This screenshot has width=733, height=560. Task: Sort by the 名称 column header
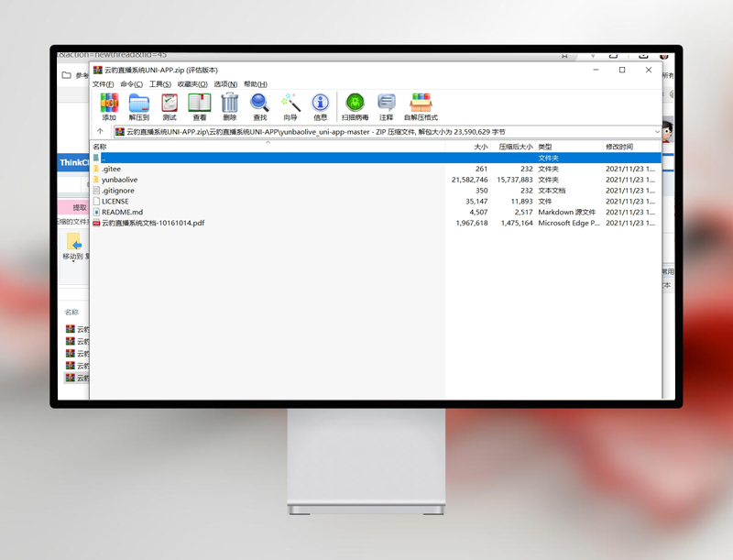click(100, 147)
